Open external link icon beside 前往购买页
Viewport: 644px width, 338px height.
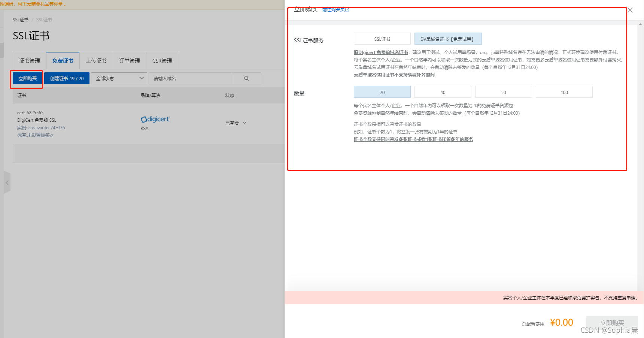pos(347,10)
